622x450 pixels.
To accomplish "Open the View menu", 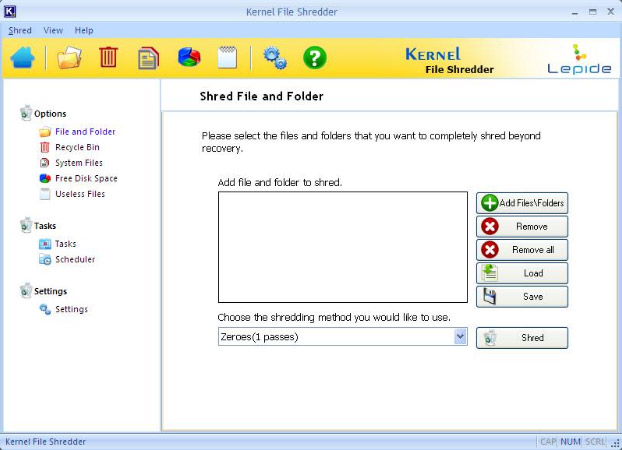I will pos(53,31).
